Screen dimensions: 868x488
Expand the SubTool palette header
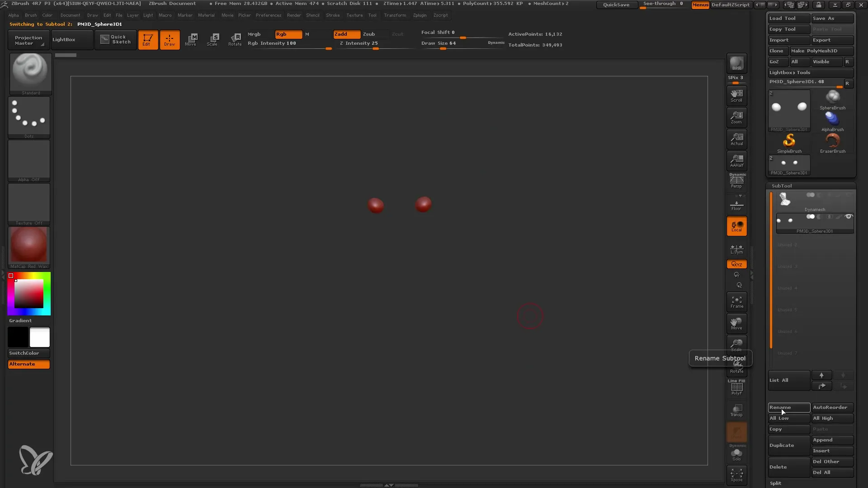coord(782,186)
